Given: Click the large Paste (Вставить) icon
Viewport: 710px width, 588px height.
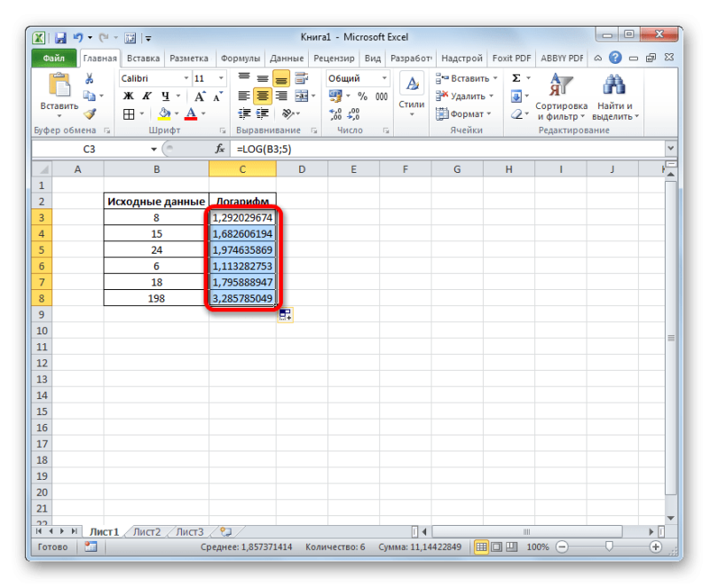Looking at the screenshot, I should tap(59, 85).
